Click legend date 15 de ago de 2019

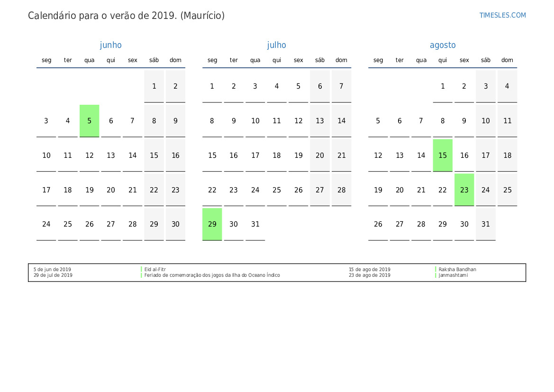[x=370, y=269]
